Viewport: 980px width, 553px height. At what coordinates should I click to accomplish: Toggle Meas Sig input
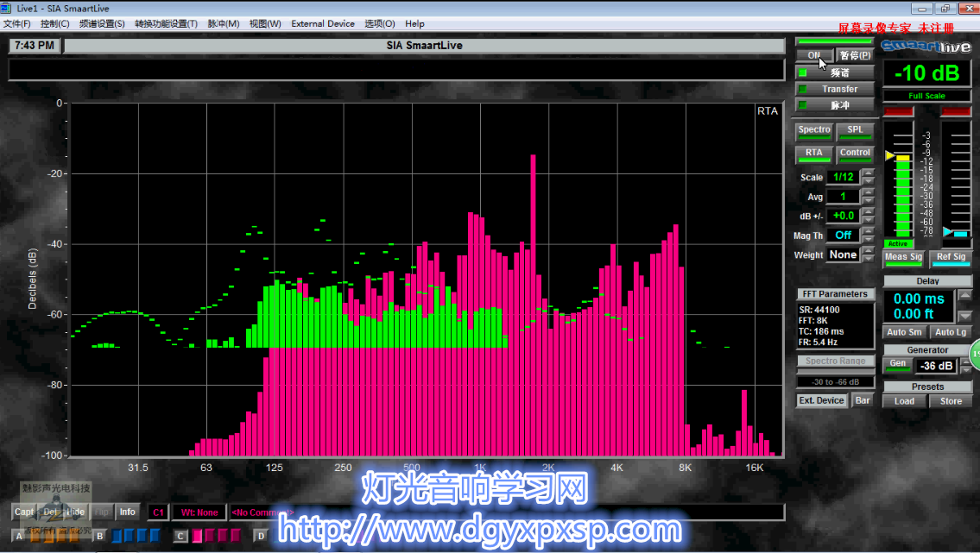coord(903,258)
